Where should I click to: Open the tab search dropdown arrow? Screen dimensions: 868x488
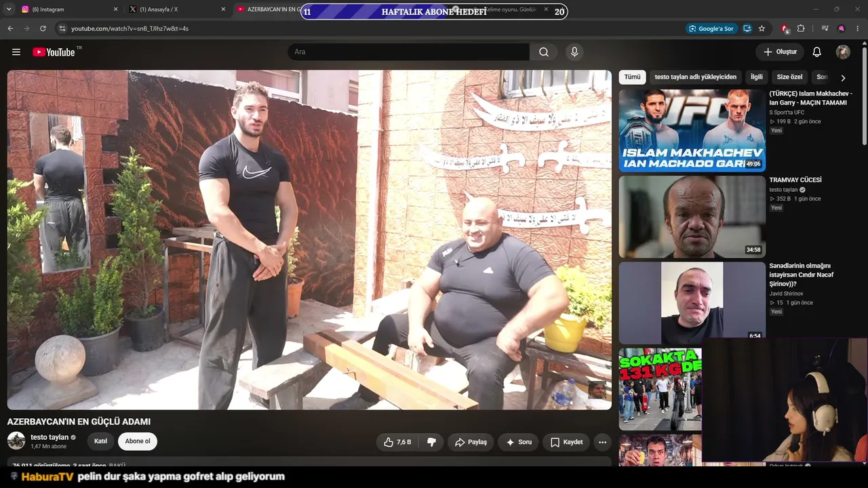point(9,9)
